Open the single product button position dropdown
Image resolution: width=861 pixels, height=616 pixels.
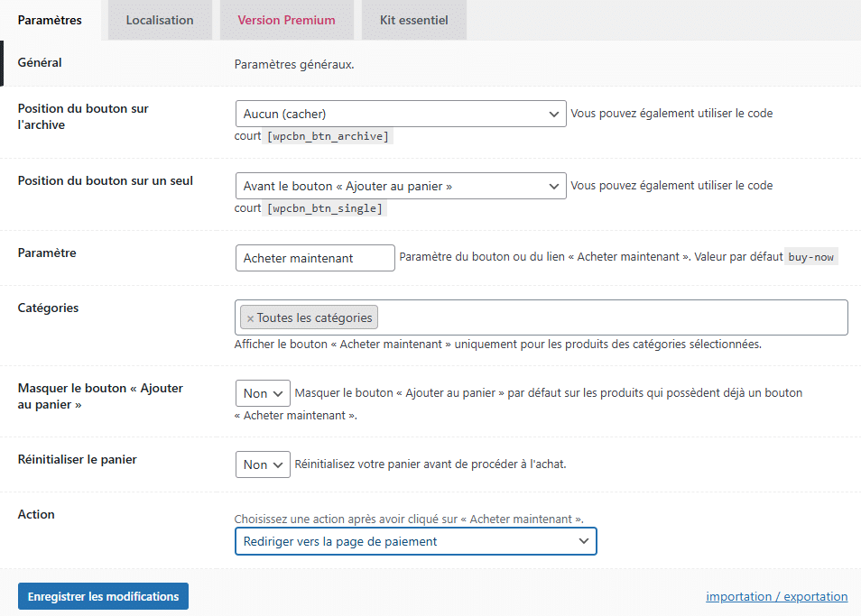(400, 186)
